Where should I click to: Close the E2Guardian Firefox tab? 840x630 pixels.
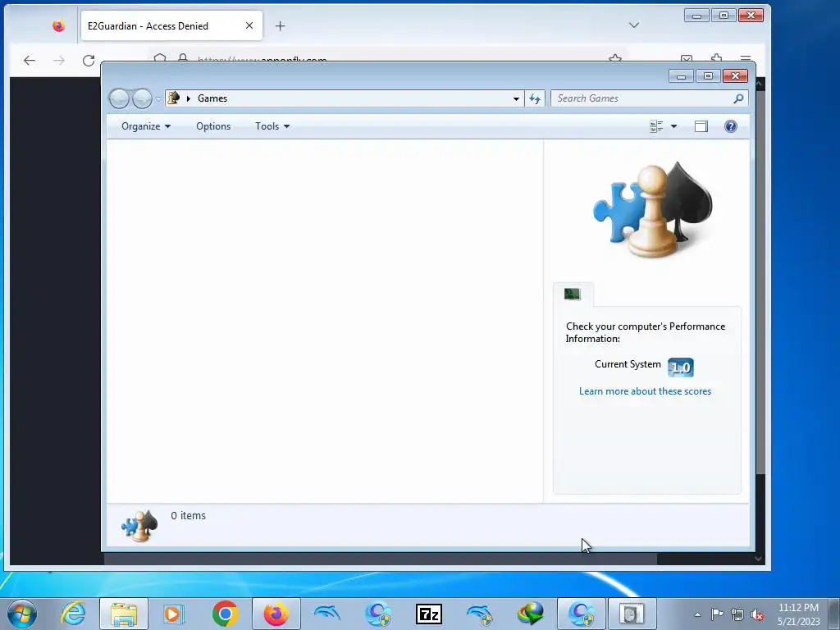pos(249,25)
